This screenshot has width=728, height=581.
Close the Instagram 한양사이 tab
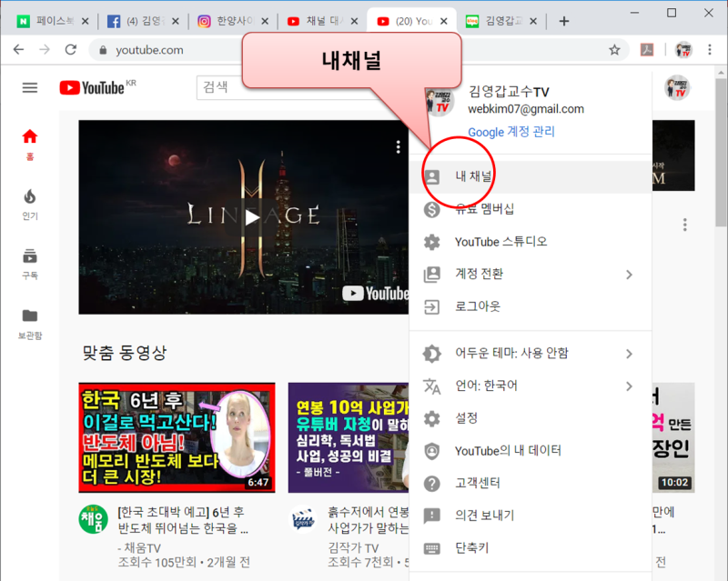[265, 21]
